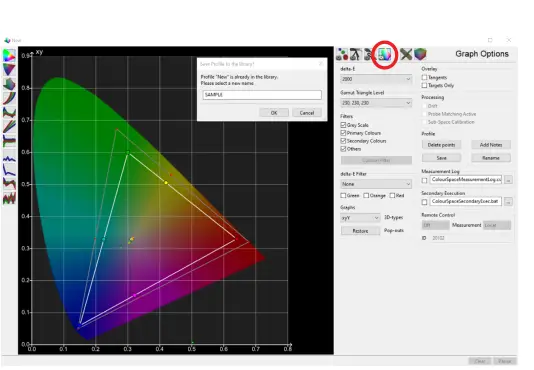The image size is (534, 370).
Task: Open the third toolbar icon beside the tripod
Action: click(368, 54)
